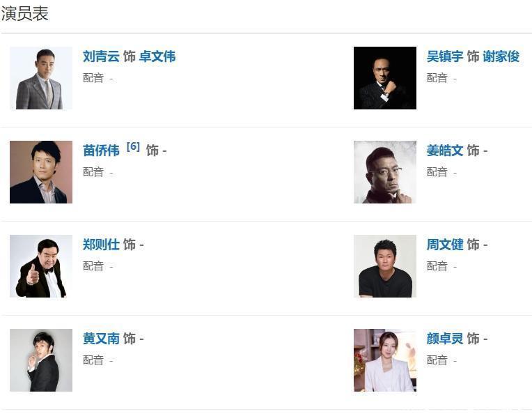Click 刘青云 actor photo thumbnail
The width and height of the screenshot is (532, 416).
coord(40,78)
